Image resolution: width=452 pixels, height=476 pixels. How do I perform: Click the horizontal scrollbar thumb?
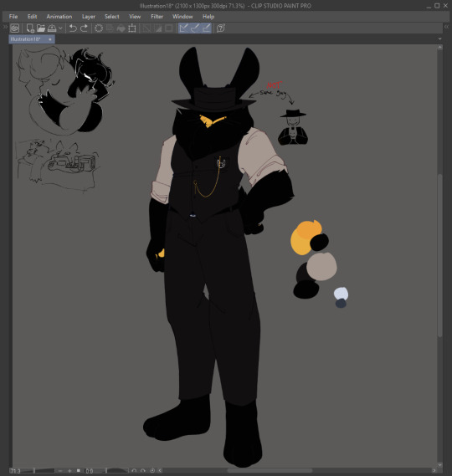tap(270, 470)
